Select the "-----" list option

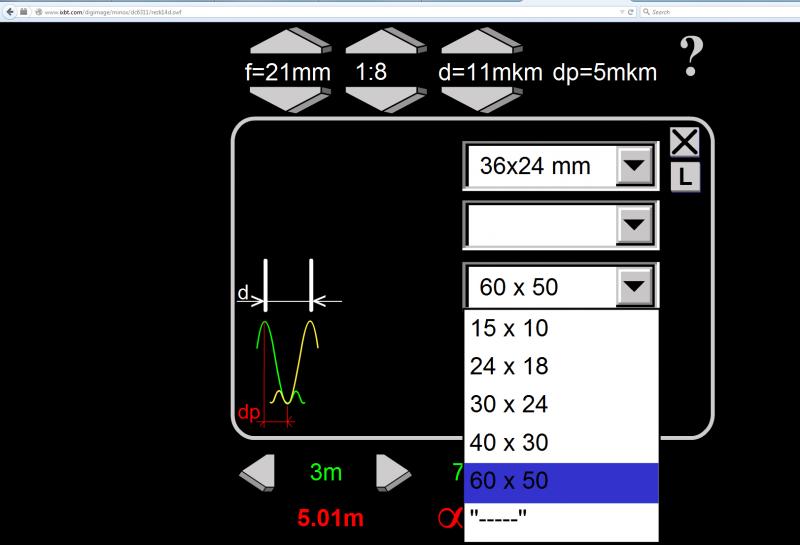click(x=561, y=518)
